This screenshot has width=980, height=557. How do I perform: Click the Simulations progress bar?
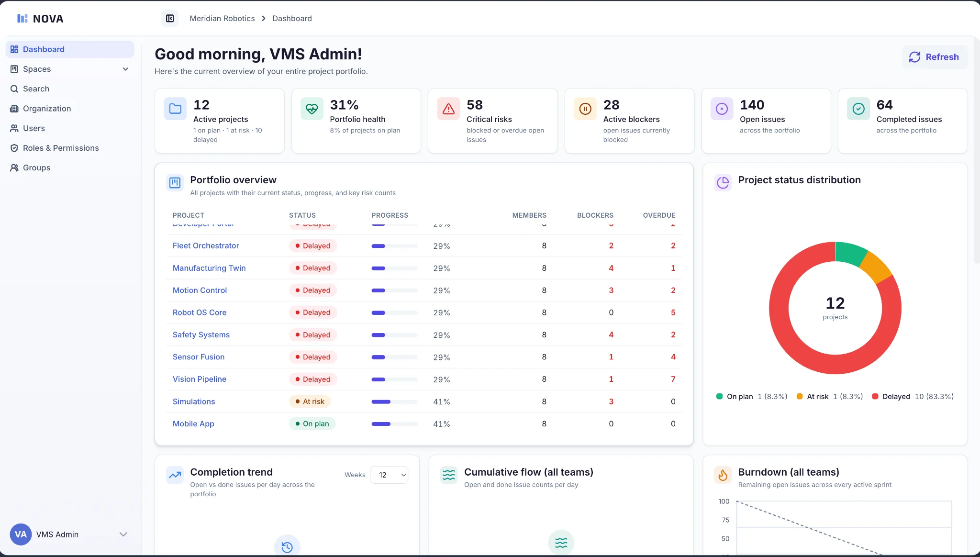395,401
